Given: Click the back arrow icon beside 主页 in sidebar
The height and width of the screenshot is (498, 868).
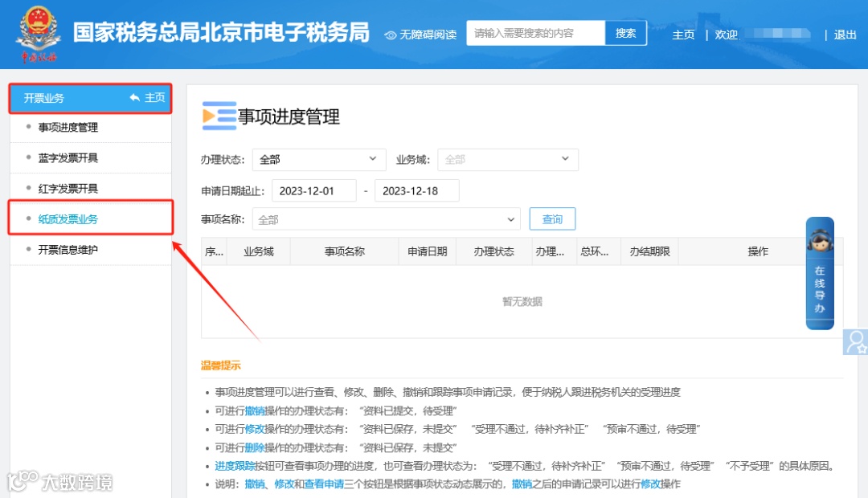Looking at the screenshot, I should point(134,98).
